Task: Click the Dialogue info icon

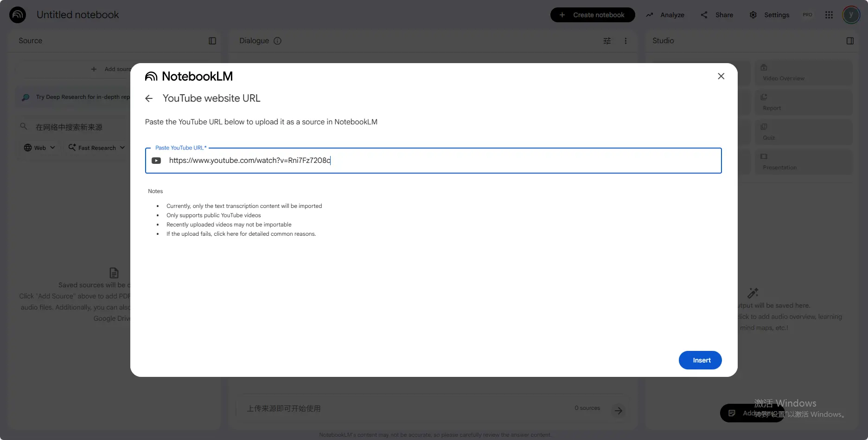Action: click(x=278, y=41)
